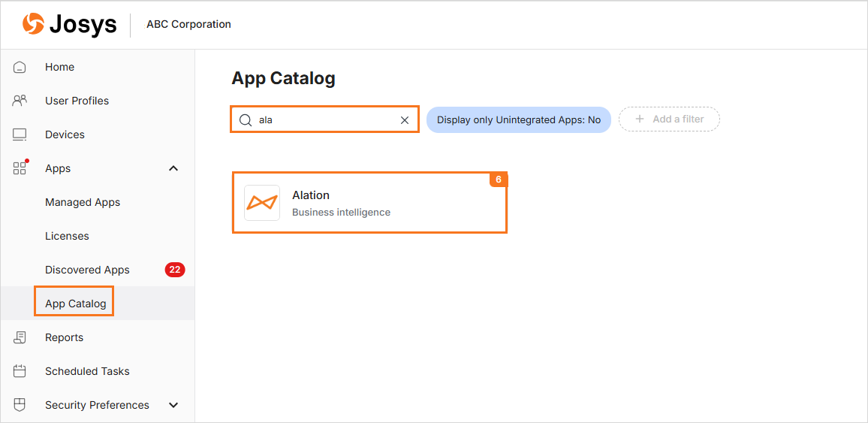Click Add a filter button
Image resolution: width=868 pixels, height=423 pixels.
point(669,119)
